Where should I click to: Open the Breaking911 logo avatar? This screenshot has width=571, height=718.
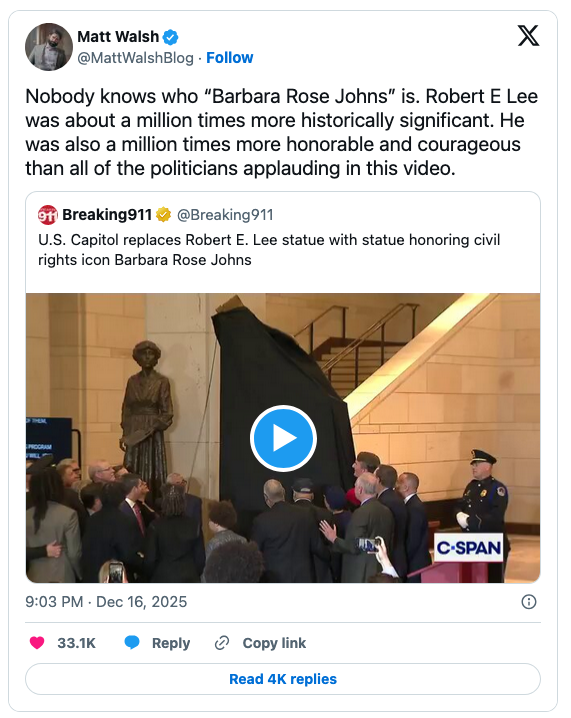48,215
